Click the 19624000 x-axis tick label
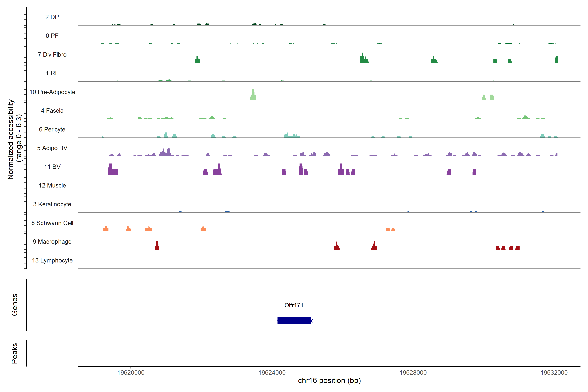This screenshot has height=392, width=588. (x=272, y=373)
